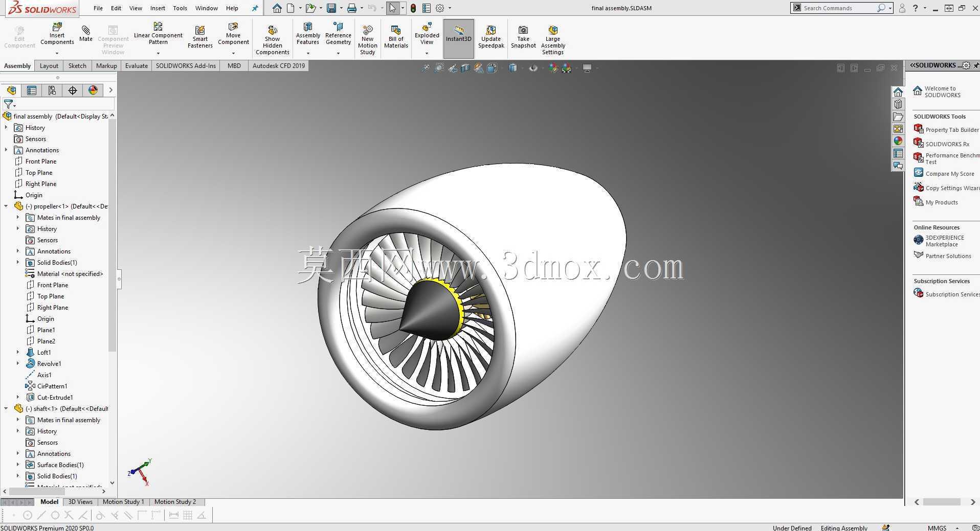Switch to the 3D Views tab
980x531 pixels.
pos(80,502)
